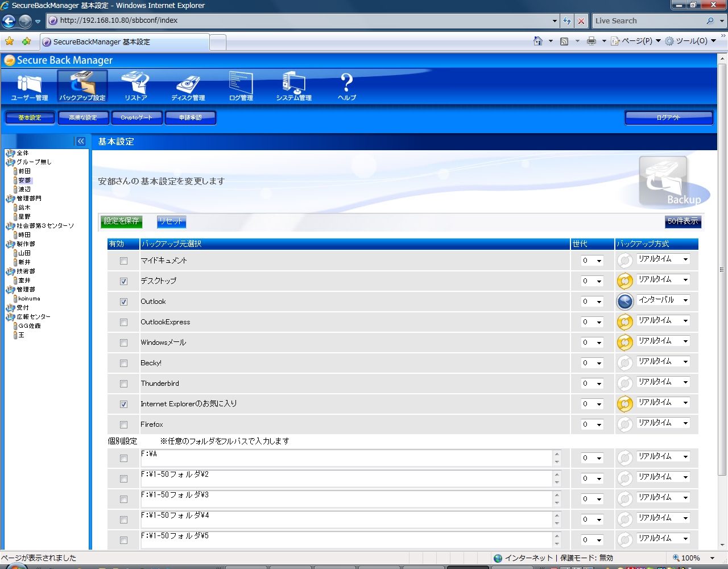Enable the Becky! checkbox

point(123,363)
